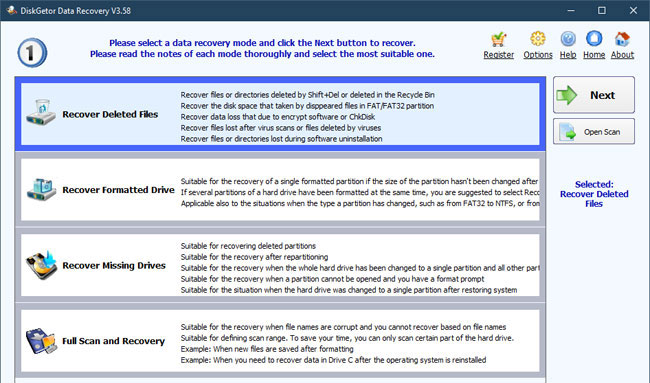
Task: Click the Recover Deleted Files recycle bin icon
Action: [41, 112]
